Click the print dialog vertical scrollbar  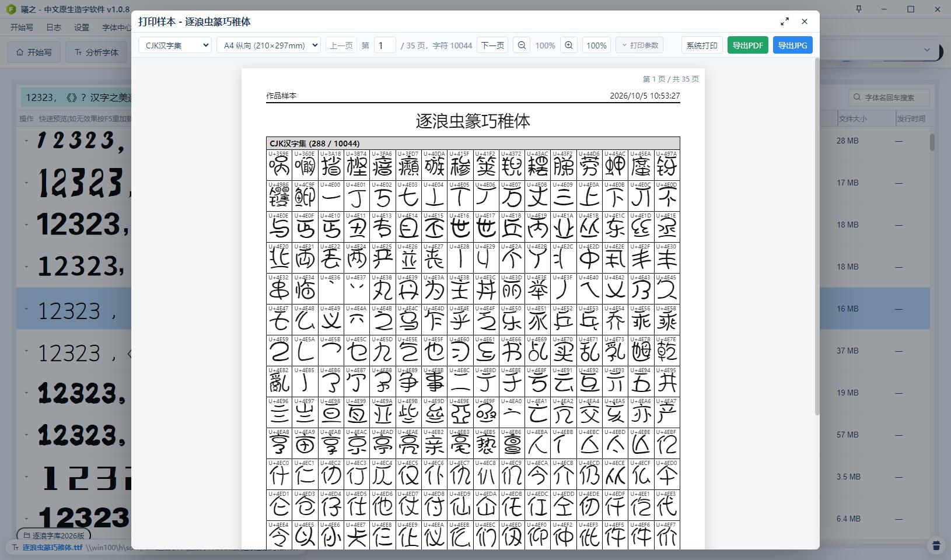817,236
